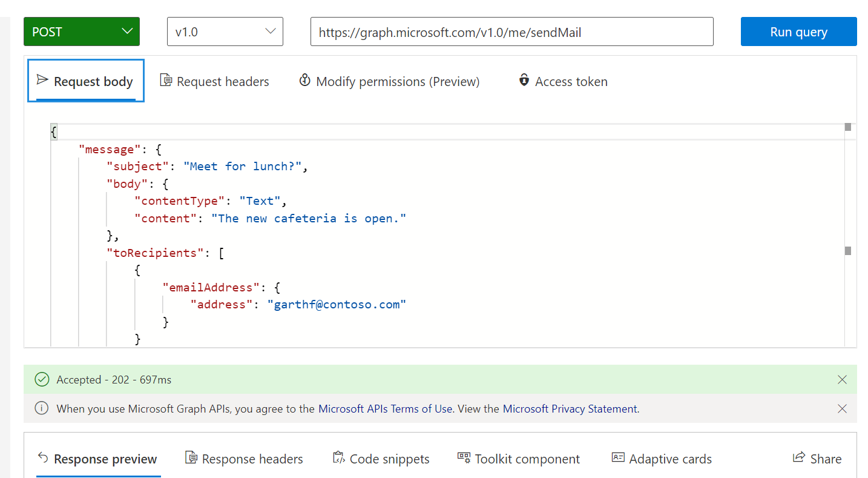Click the Run query button
The height and width of the screenshot is (478, 868).
click(x=798, y=32)
